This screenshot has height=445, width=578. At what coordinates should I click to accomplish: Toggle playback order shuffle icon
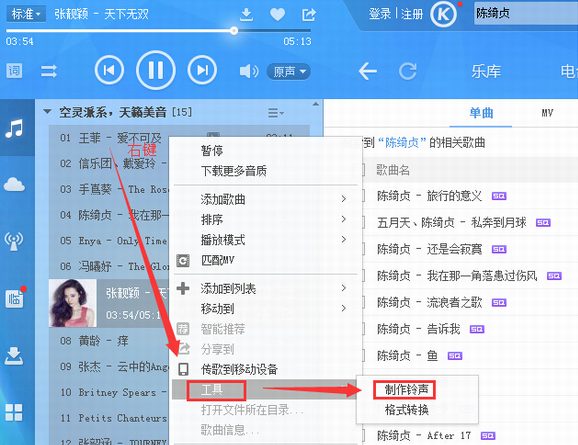[x=49, y=70]
